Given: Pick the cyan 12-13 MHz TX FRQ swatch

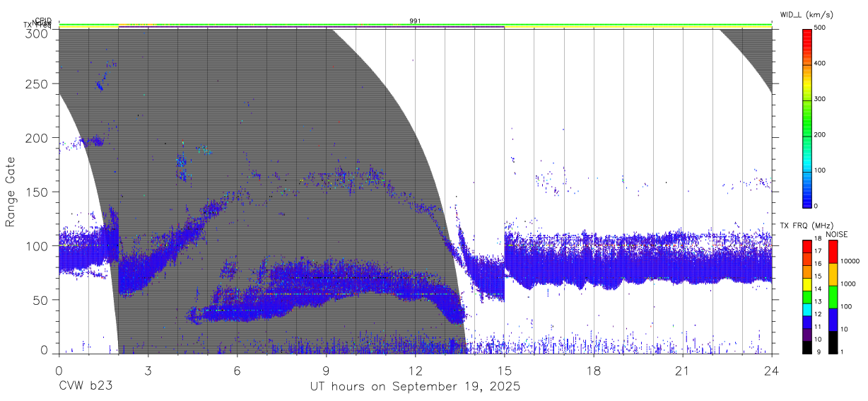Looking at the screenshot, I should [x=807, y=308].
